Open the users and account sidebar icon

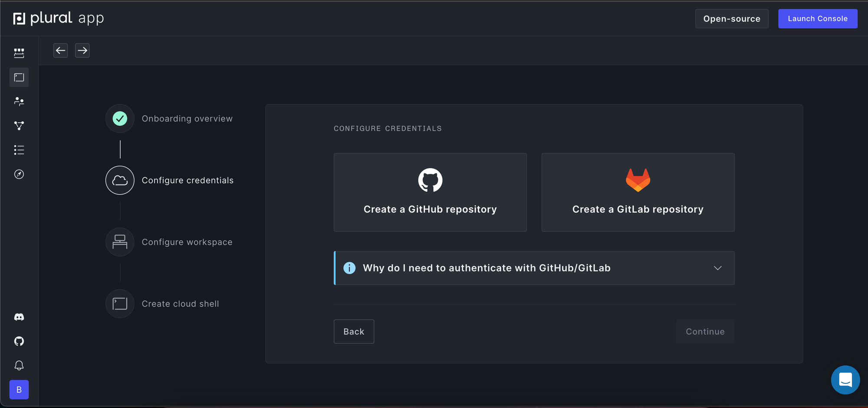point(19,101)
